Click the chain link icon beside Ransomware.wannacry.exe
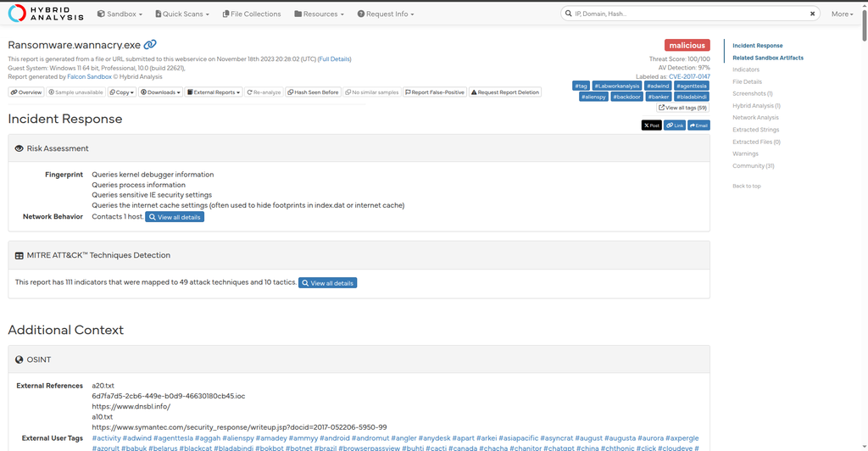 coord(150,44)
